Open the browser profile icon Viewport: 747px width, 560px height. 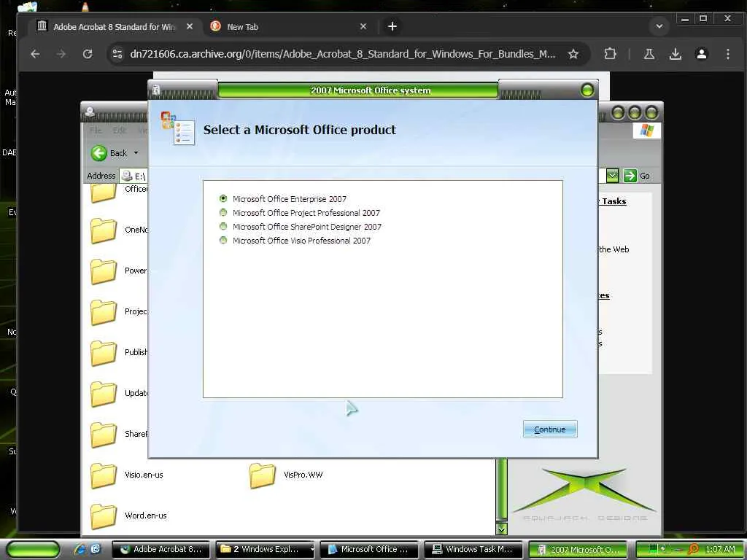pyautogui.click(x=701, y=54)
